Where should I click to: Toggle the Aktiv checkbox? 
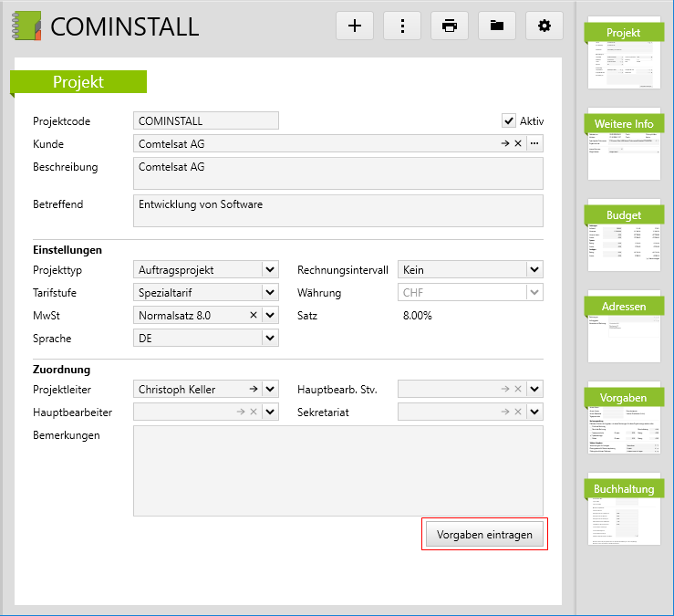509,120
